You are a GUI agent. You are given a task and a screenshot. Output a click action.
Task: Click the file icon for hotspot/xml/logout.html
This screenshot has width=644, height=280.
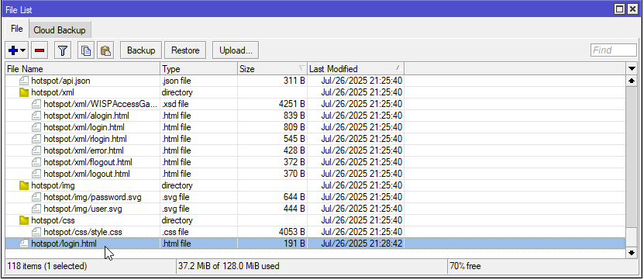tap(36, 174)
